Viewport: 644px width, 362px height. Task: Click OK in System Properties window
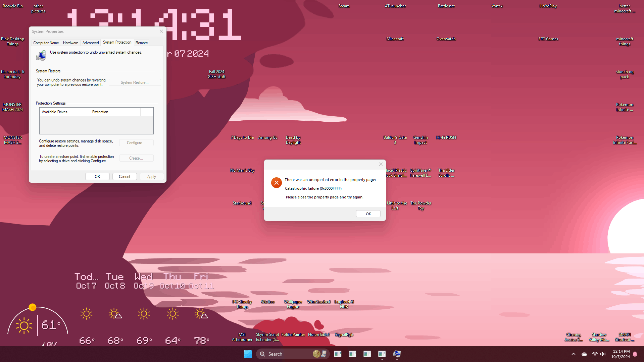coord(97,177)
